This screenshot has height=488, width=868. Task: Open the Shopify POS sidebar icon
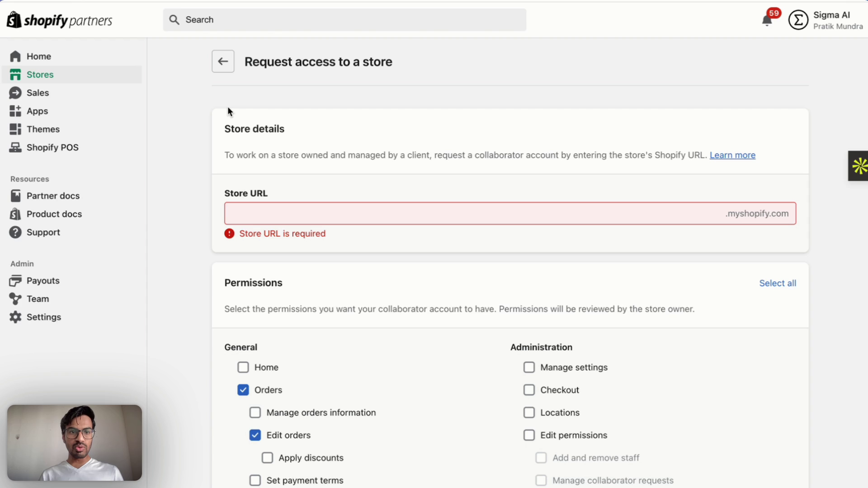click(15, 147)
